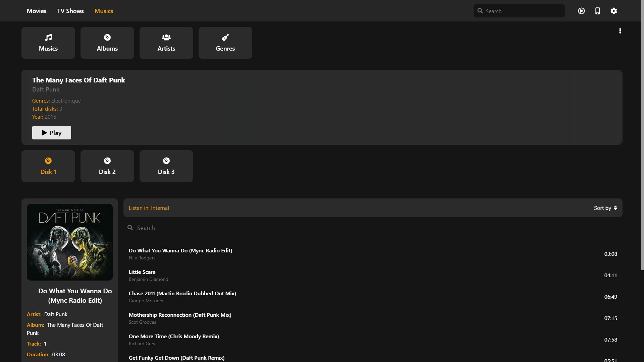
Task: Open the Albums disc tile
Action: point(107,43)
